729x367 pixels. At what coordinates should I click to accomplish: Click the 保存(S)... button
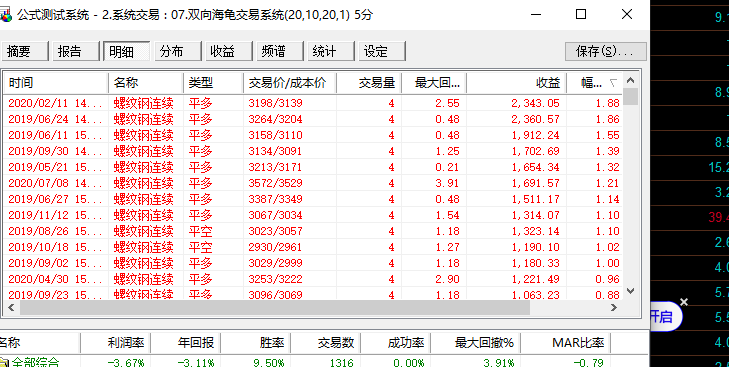tap(606, 51)
